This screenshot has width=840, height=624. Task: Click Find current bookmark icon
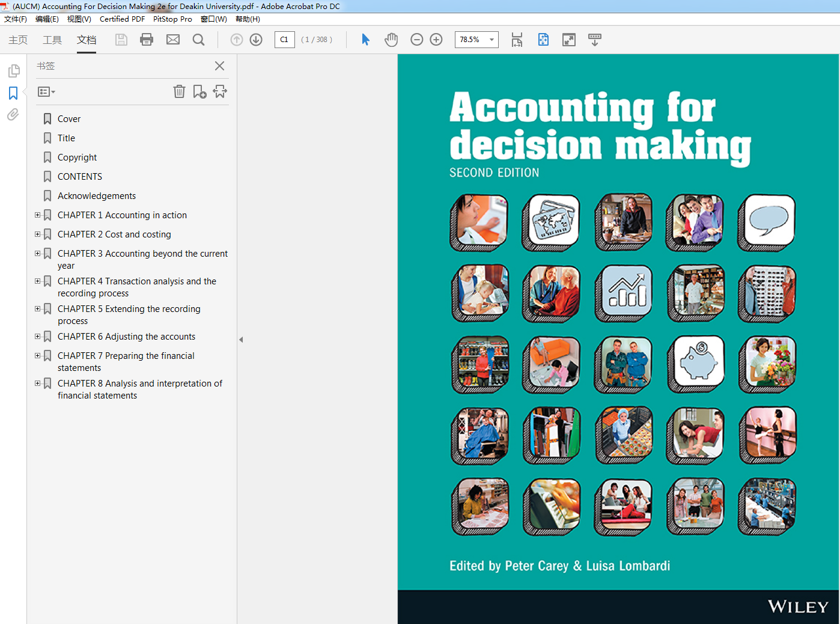220,91
